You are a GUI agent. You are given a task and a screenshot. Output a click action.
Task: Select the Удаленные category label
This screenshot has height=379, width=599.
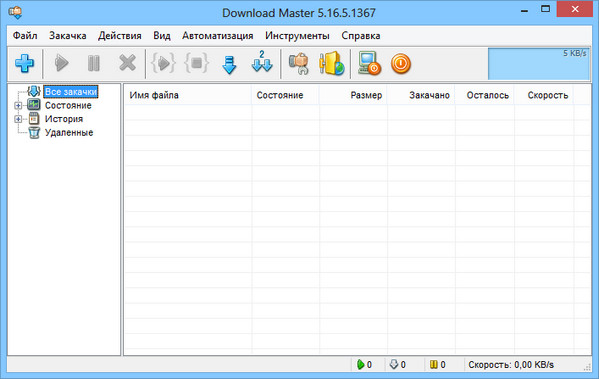tap(69, 133)
